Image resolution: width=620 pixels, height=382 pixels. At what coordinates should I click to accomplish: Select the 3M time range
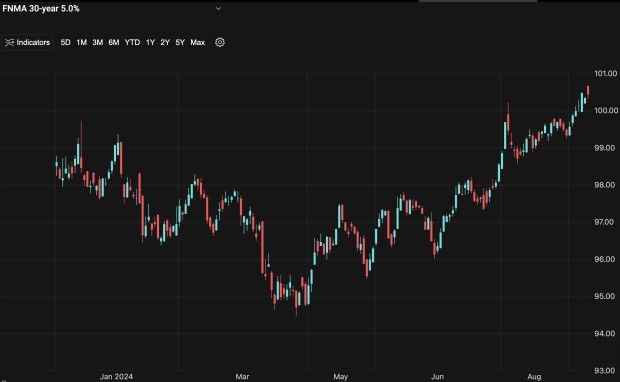click(98, 42)
